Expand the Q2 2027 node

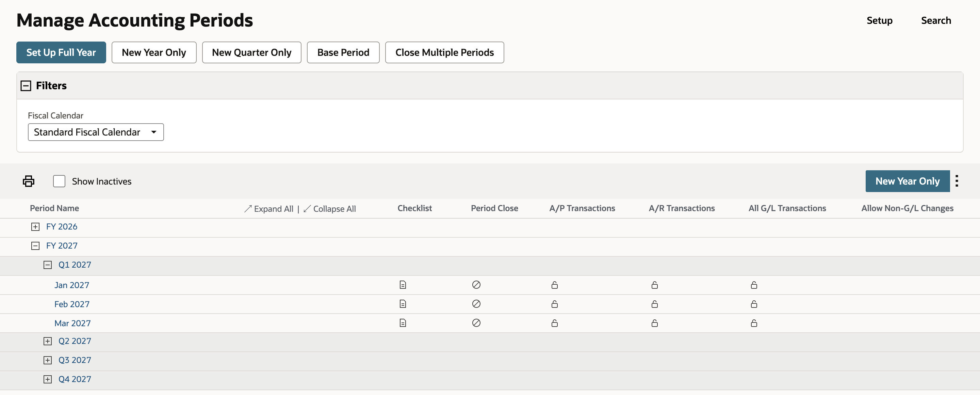[48, 341]
